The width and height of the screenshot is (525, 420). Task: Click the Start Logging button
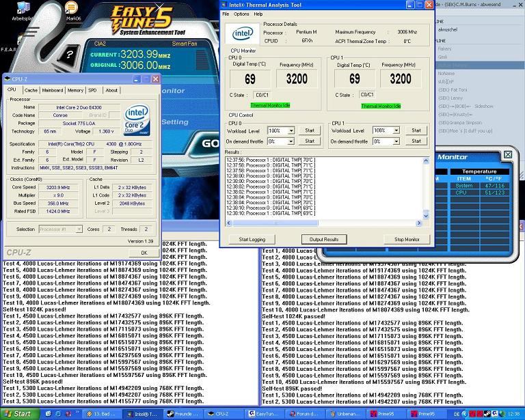252,240
